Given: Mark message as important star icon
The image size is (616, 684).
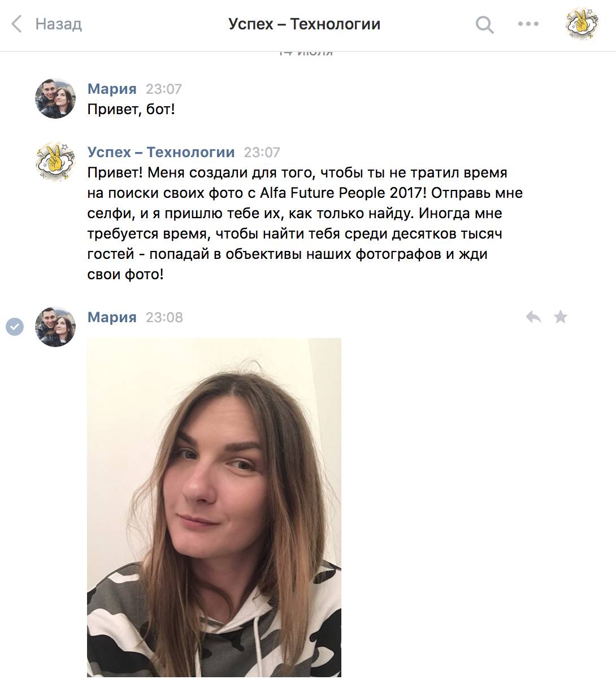Looking at the screenshot, I should pos(560,317).
